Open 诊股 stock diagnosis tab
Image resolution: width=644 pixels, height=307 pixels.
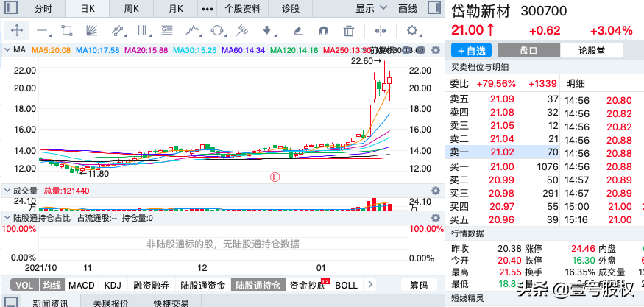(x=291, y=8)
